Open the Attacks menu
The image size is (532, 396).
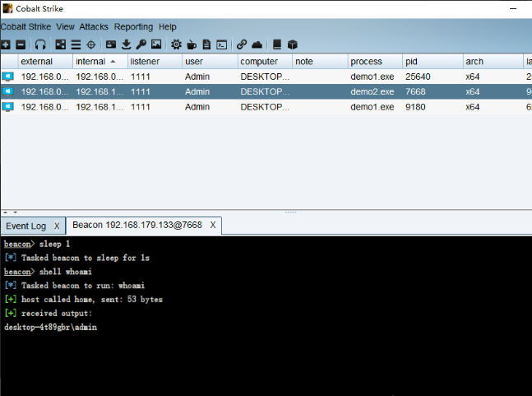(x=94, y=27)
